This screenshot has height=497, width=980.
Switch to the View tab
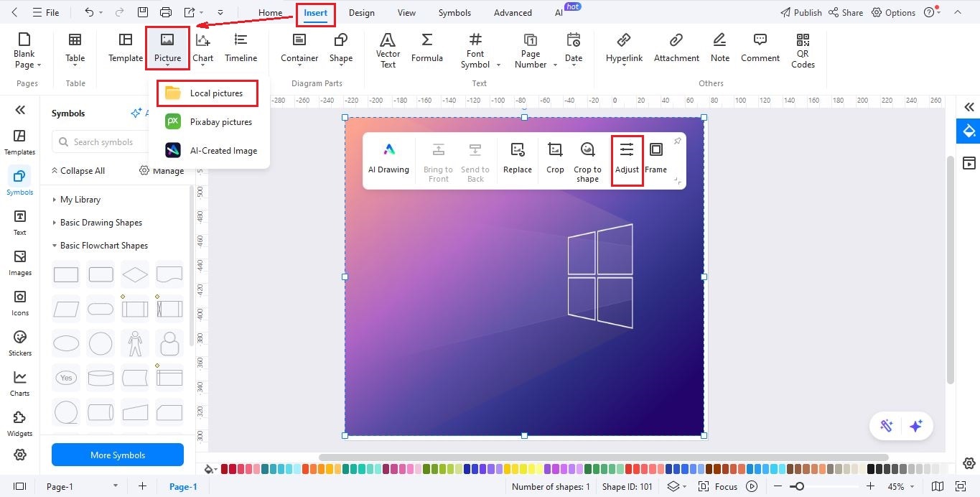406,13
